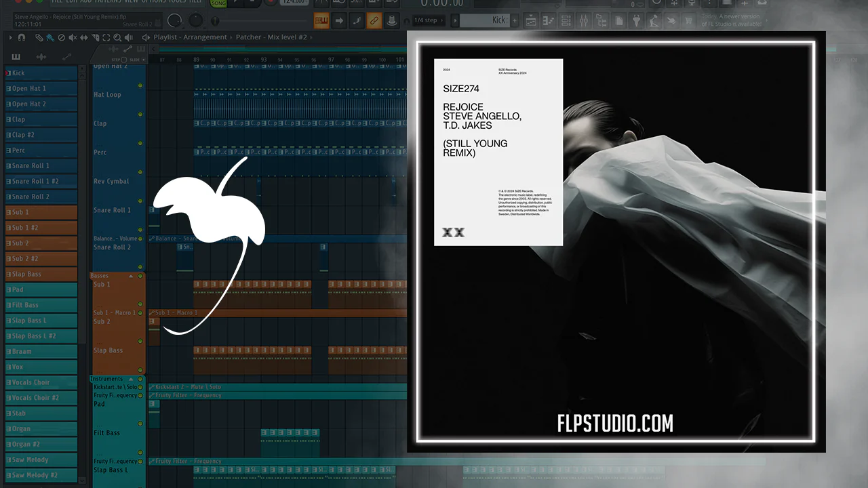This screenshot has height=488, width=868.
Task: Click the 'Sub 1 - Macro 1' automation clip
Action: click(277, 313)
